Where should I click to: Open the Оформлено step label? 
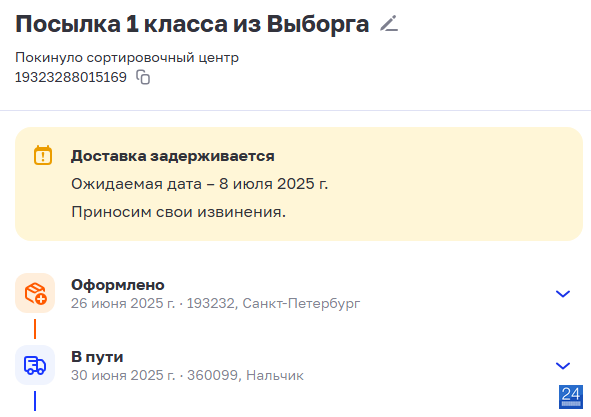[x=118, y=285]
